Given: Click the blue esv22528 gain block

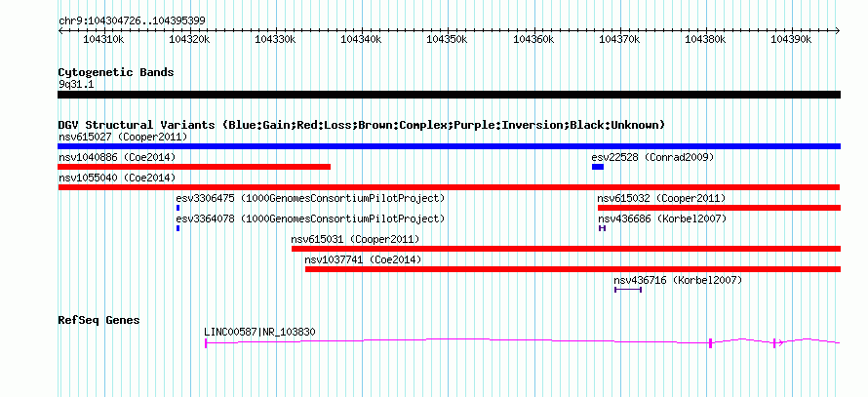Looking at the screenshot, I should coord(598,167).
